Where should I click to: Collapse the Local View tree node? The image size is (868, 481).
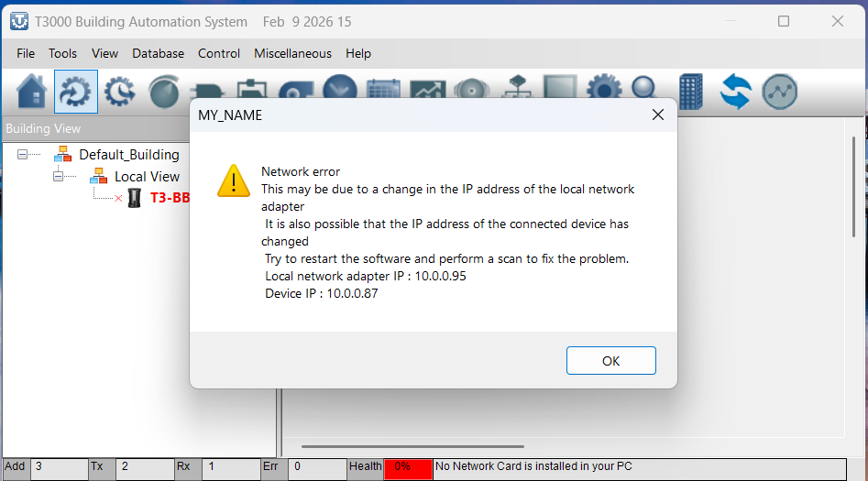[58, 177]
